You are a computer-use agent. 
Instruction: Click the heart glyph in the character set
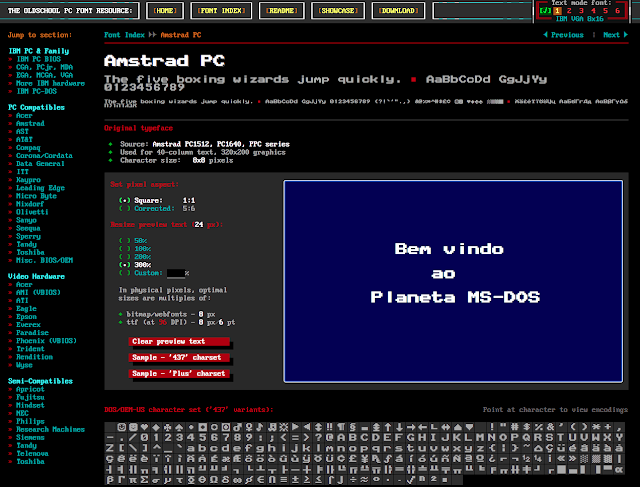pos(145,427)
